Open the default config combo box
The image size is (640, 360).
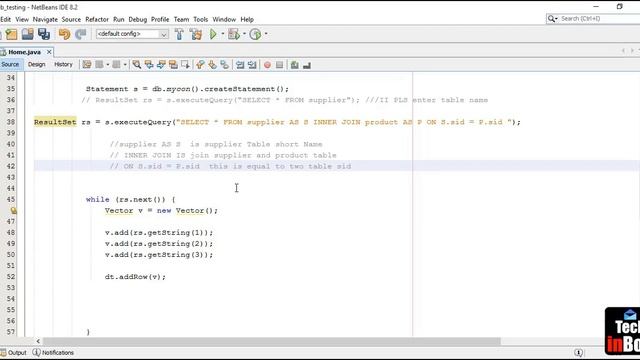pyautogui.click(x=132, y=34)
